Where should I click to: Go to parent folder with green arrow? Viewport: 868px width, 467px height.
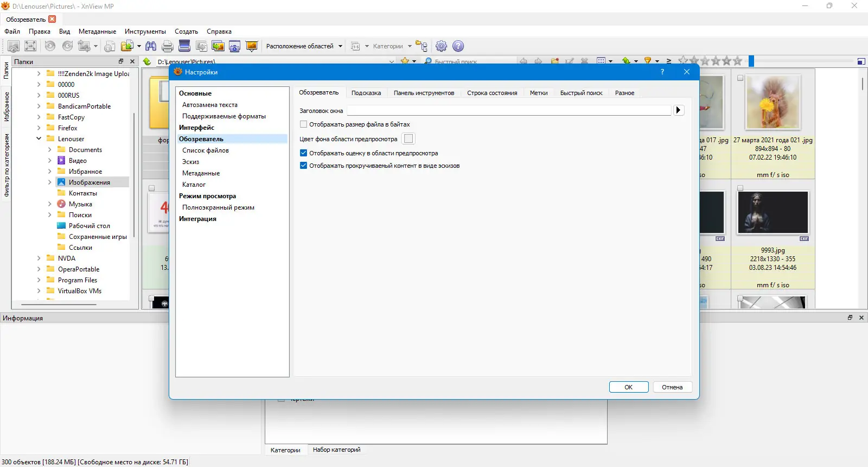[x=147, y=61]
